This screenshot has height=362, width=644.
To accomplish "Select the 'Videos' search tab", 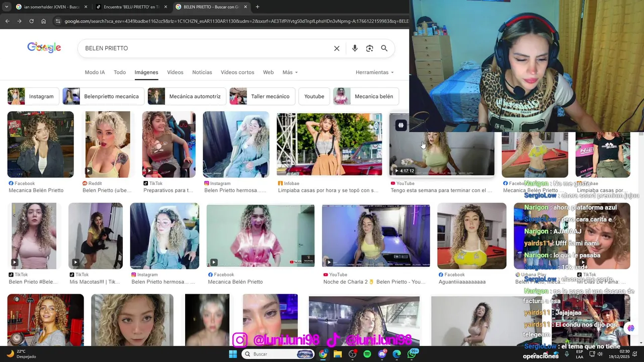I will point(175,72).
